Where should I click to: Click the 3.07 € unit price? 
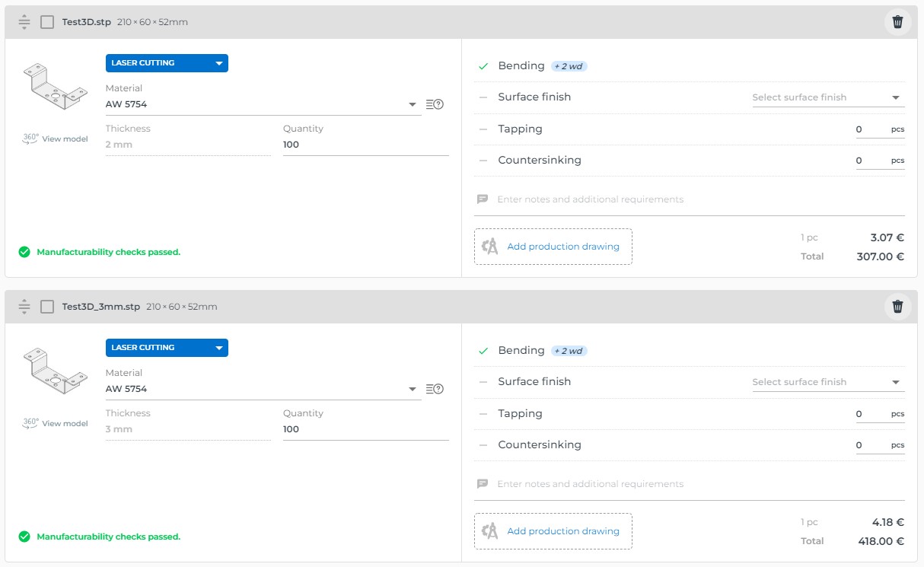click(887, 237)
